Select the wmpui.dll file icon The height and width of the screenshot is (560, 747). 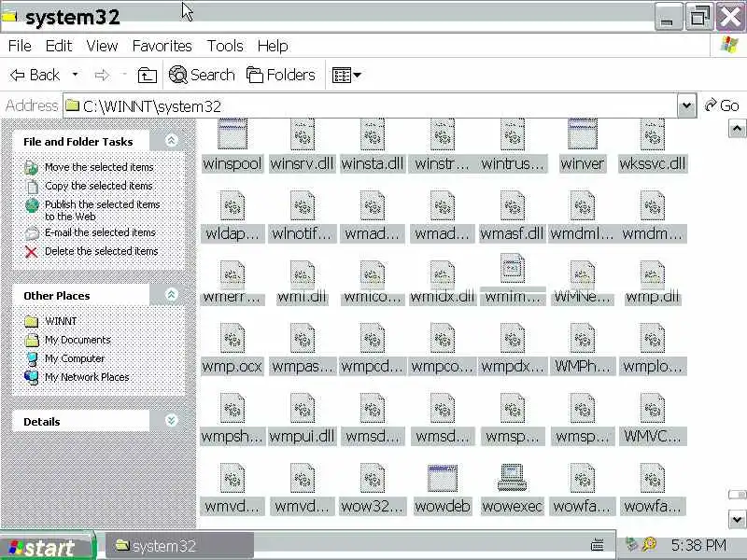coord(303,408)
